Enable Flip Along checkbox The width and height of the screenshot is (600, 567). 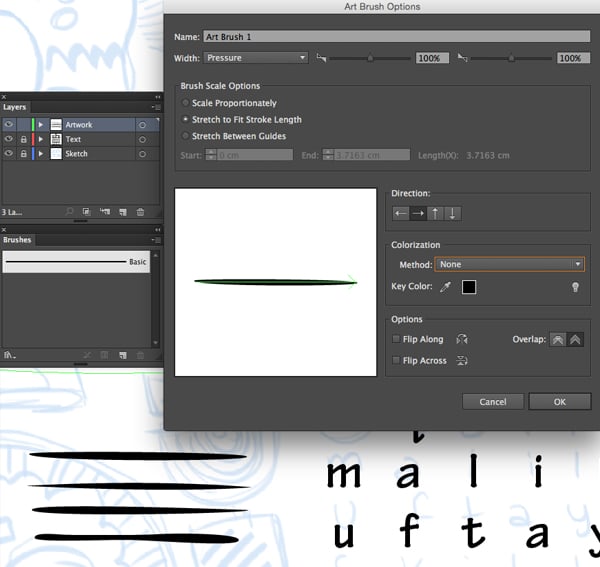tap(396, 339)
